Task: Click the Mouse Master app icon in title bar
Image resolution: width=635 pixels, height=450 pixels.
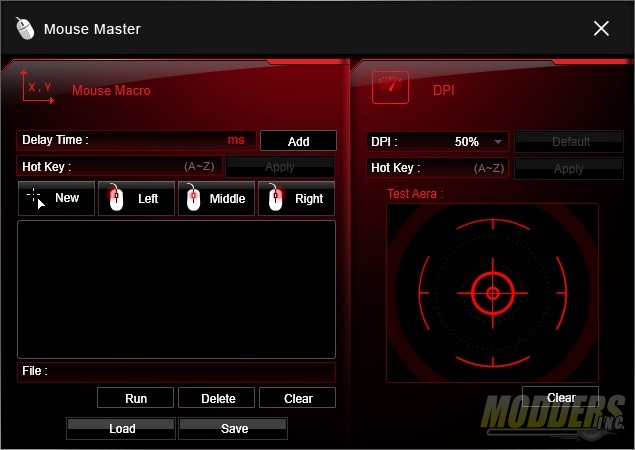Action: [25, 28]
